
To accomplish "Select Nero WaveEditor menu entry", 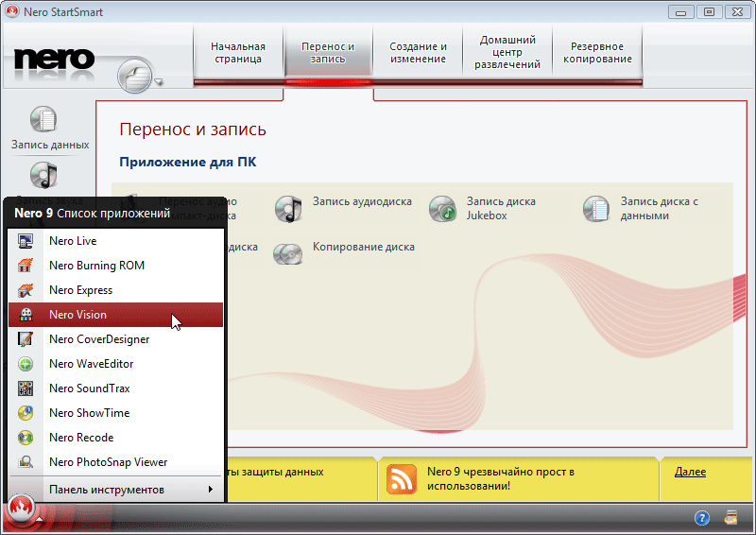I will coord(115,364).
